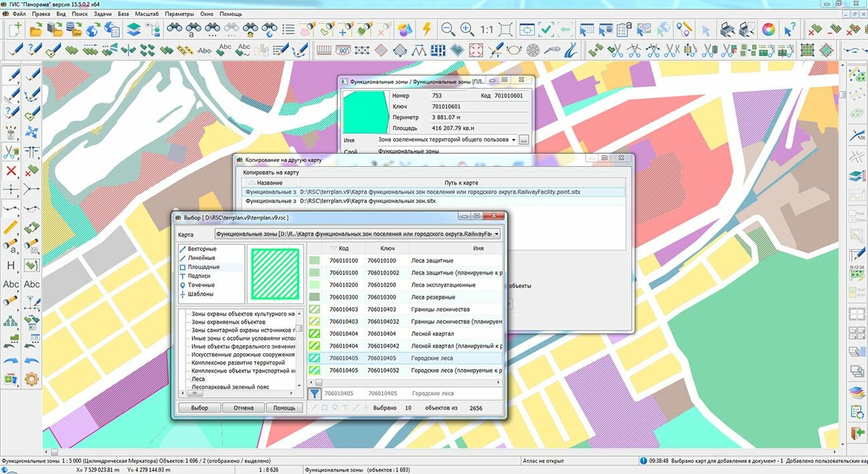Screen dimensions: 868x474
Task: Click the 1:1 scale toolbar icon
Action: pyautogui.click(x=486, y=29)
